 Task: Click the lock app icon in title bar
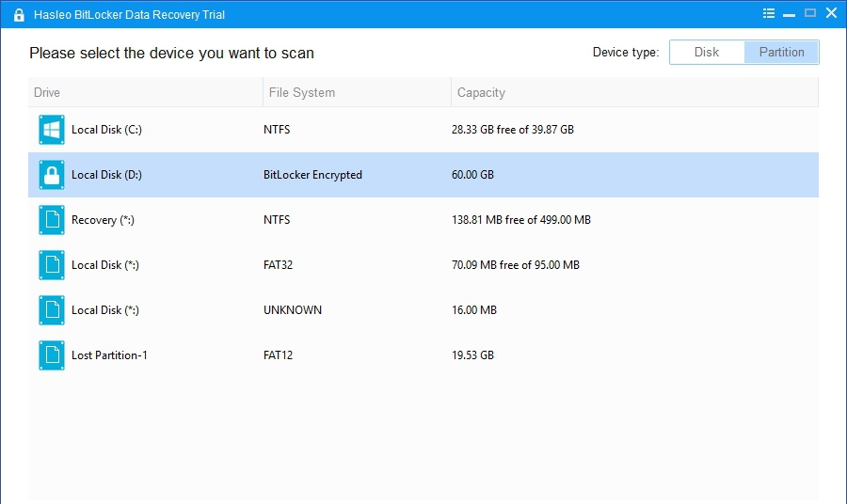(19, 14)
